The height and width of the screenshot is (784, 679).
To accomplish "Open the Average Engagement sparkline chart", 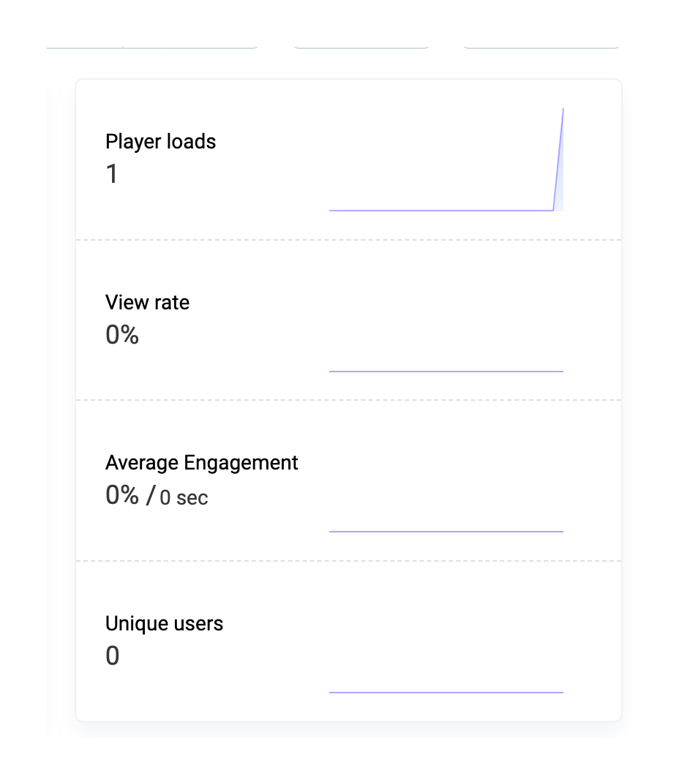I will [446, 531].
